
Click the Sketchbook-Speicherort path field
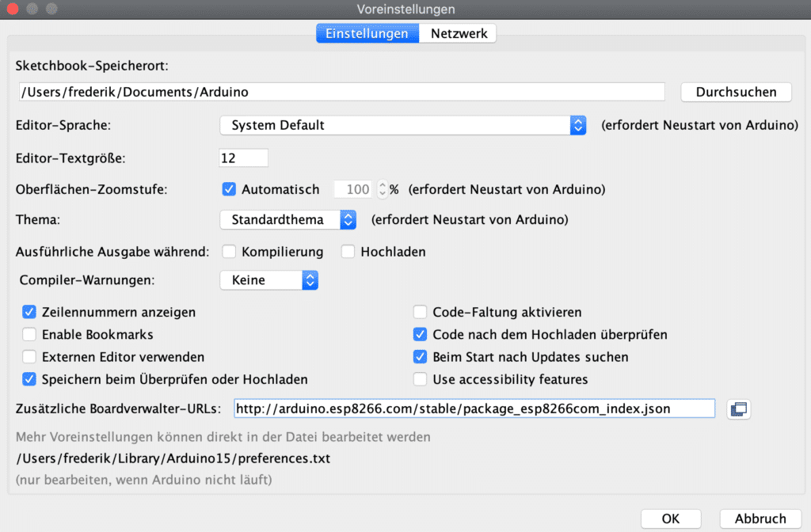coord(341,92)
